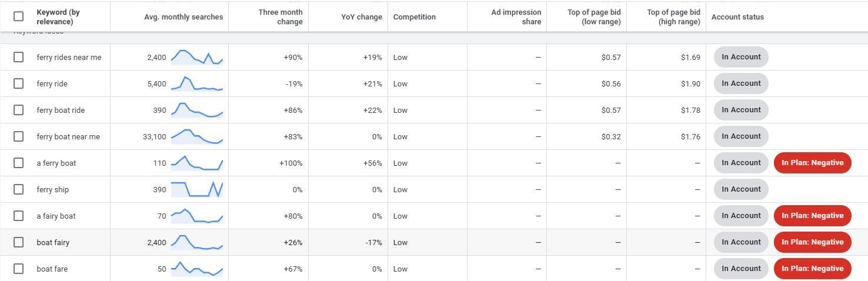Click the ferry ride search trend sparkline

click(x=197, y=83)
